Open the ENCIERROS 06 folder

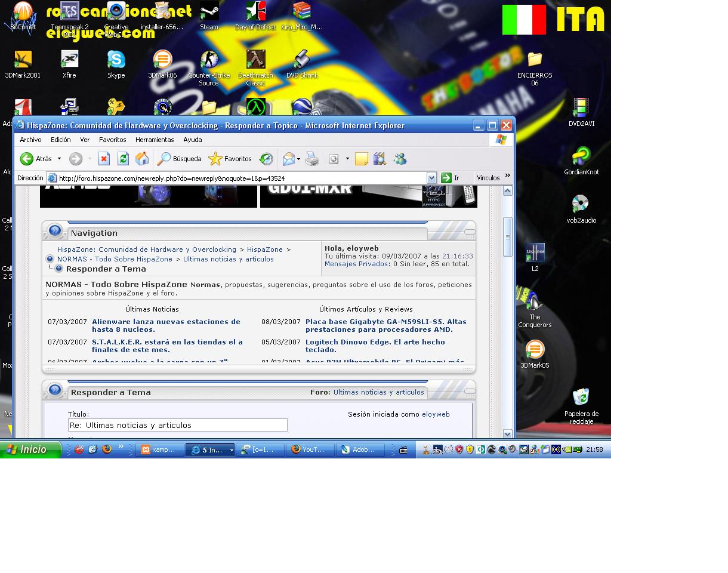535,68
